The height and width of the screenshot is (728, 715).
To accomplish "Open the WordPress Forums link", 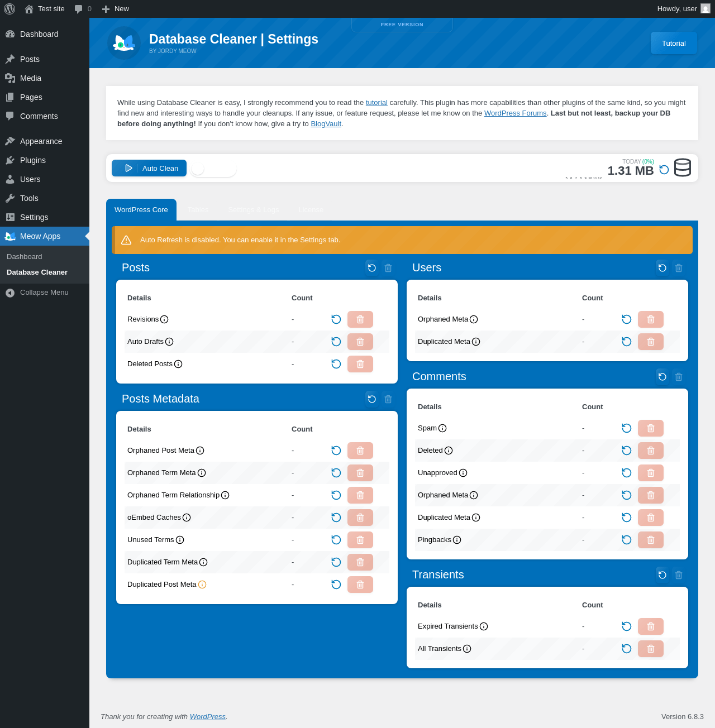I will [515, 113].
